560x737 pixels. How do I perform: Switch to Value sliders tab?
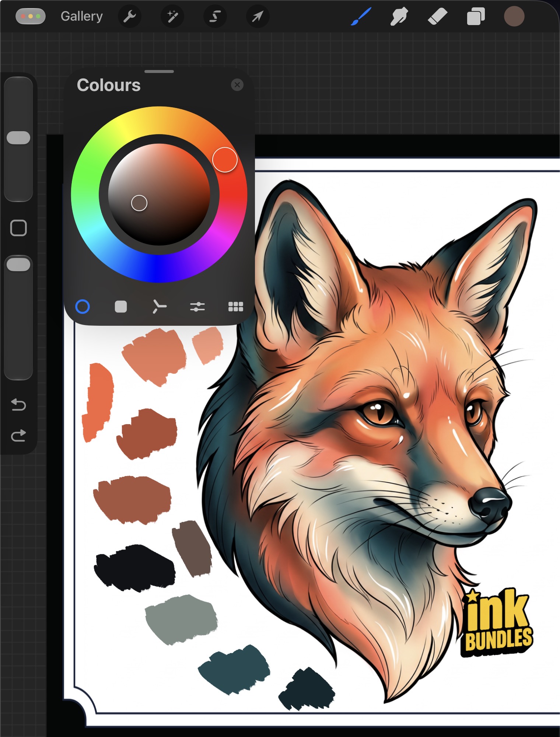[197, 307]
